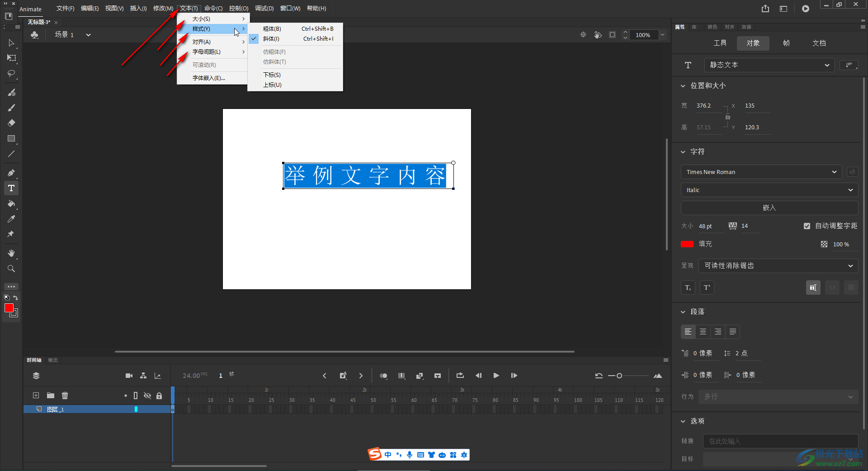
Task: Select the Classic Brush tool
Action: coord(11,108)
